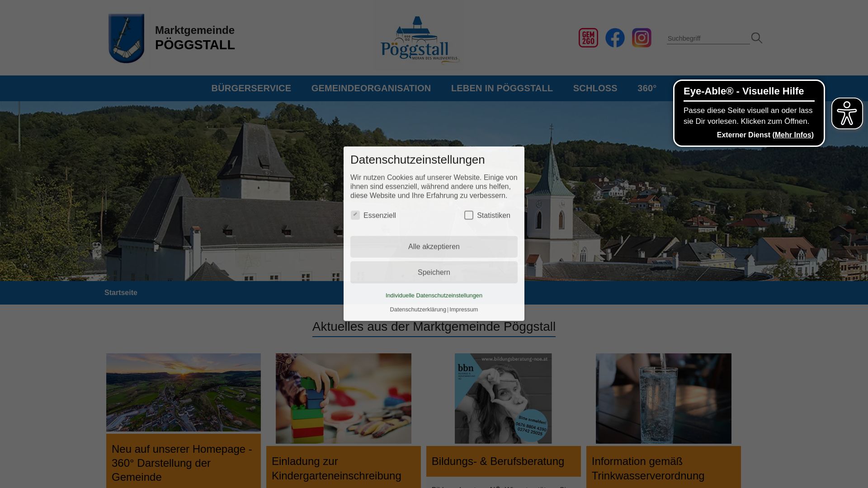The height and width of the screenshot is (488, 868).
Task: Open the 360° menu item
Action: [x=647, y=88]
